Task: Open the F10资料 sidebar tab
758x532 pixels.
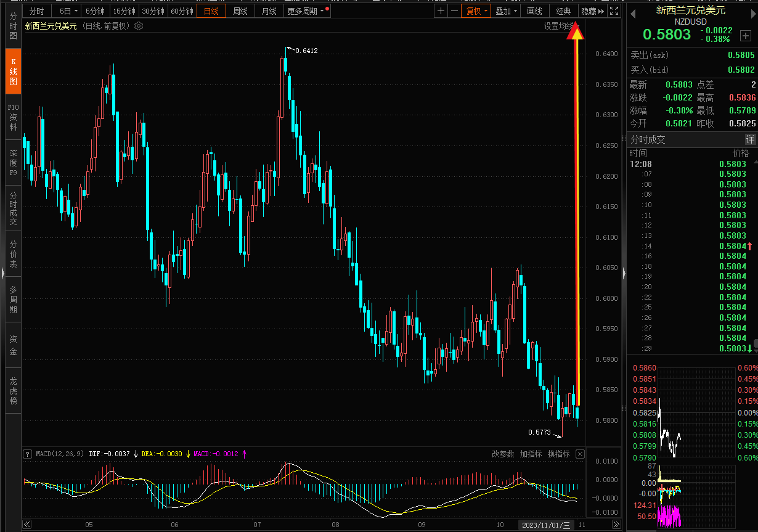Action: click(x=13, y=117)
